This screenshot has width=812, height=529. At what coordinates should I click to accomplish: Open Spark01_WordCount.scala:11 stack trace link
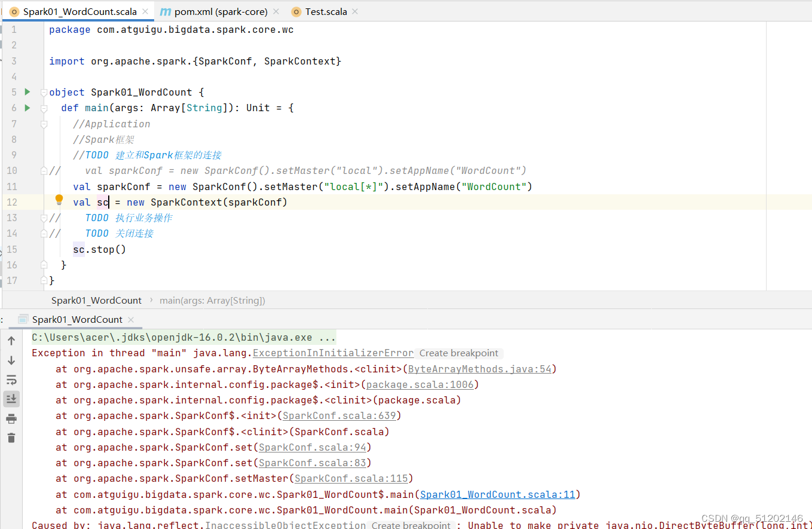click(x=498, y=494)
